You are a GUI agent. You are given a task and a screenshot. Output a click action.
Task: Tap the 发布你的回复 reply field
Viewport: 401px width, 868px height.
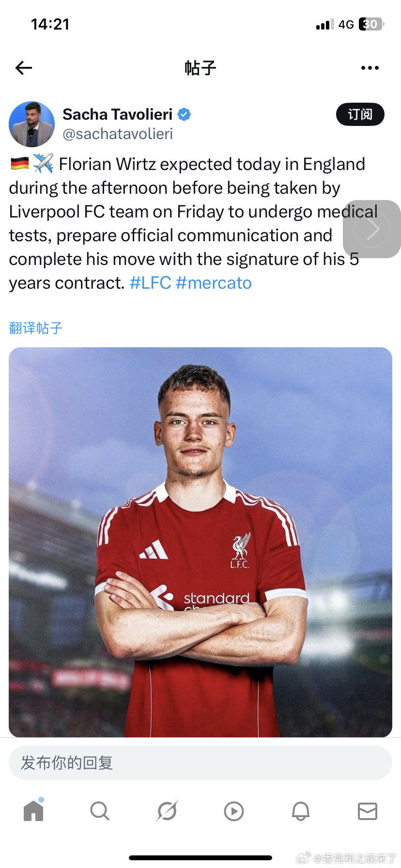tap(200, 763)
